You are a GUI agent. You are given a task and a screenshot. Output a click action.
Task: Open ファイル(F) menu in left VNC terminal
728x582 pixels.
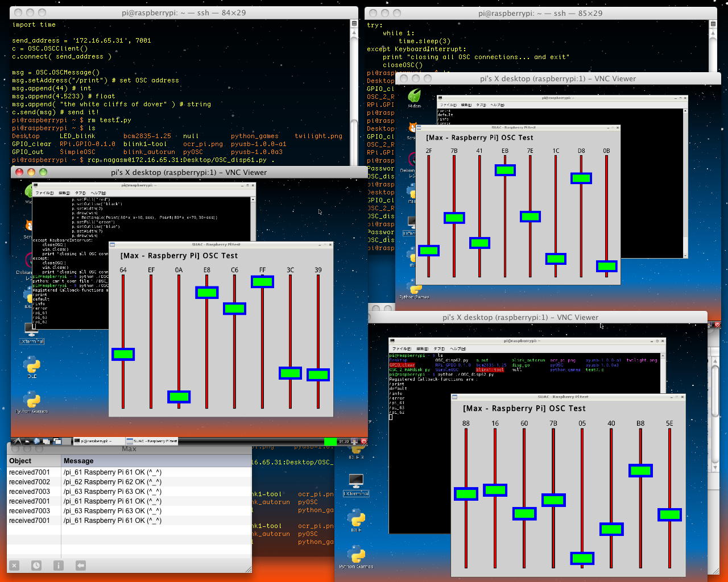click(44, 193)
